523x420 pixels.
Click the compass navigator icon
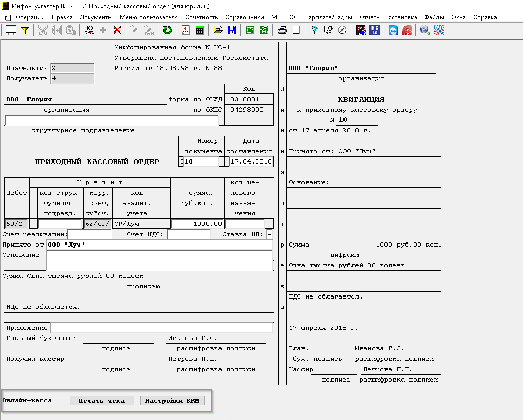[x=342, y=31]
